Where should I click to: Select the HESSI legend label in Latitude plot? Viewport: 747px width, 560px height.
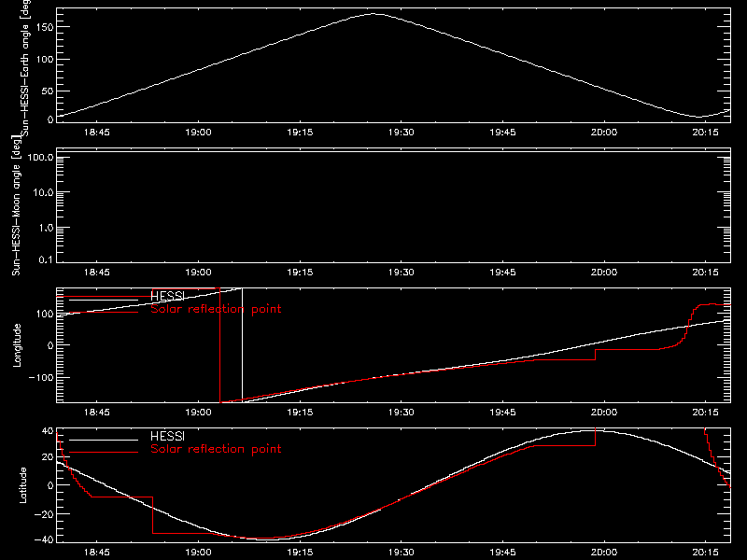[167, 436]
